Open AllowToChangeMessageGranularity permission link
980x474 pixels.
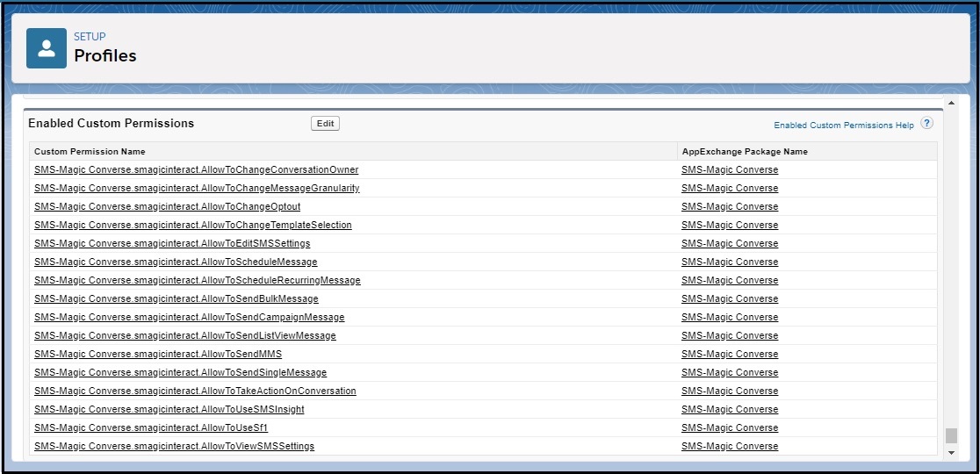tap(197, 188)
